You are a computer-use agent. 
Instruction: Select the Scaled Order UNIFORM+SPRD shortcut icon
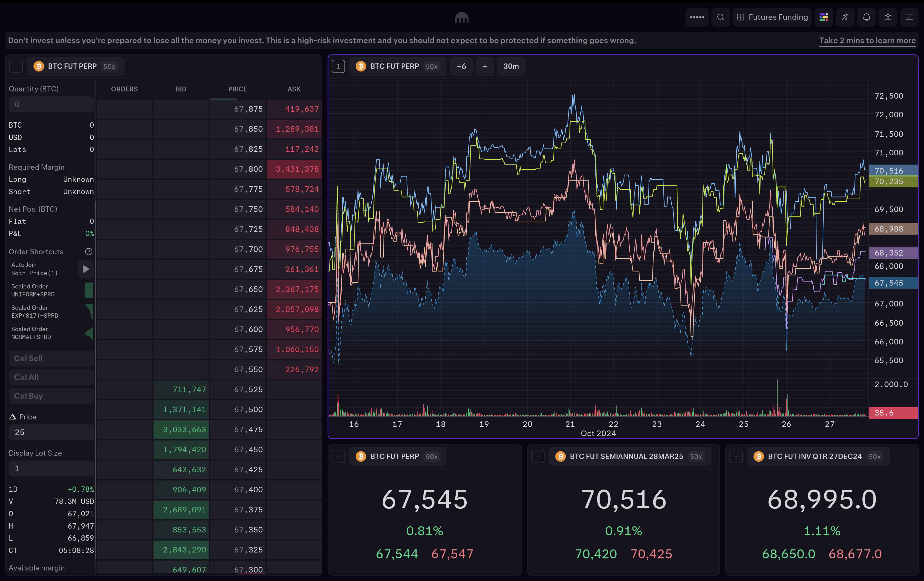coord(89,290)
